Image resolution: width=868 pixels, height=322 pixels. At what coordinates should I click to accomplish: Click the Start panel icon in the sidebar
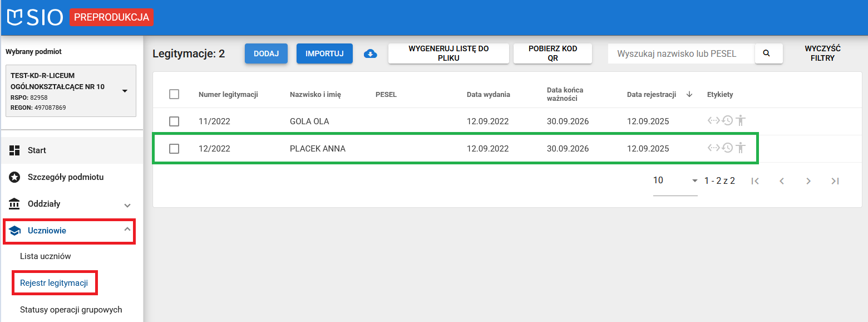[14, 150]
